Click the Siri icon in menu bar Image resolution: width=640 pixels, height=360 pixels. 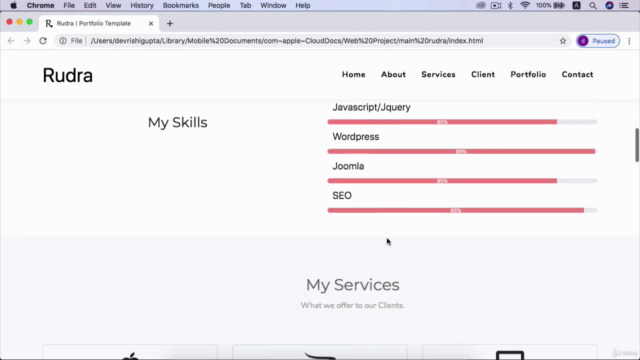[609, 5]
